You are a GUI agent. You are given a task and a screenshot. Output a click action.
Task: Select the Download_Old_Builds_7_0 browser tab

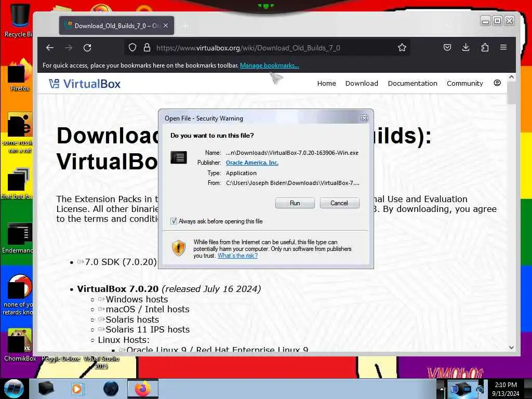click(x=116, y=25)
